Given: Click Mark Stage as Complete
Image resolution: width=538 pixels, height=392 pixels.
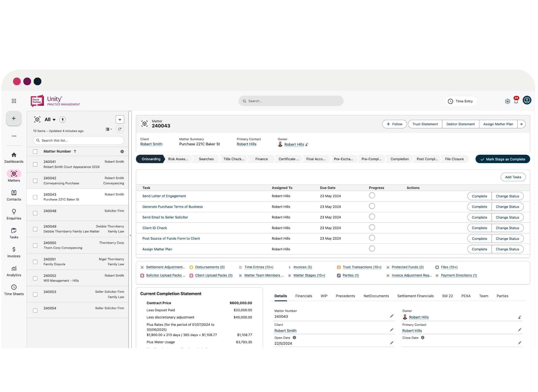Looking at the screenshot, I should pos(502,159).
